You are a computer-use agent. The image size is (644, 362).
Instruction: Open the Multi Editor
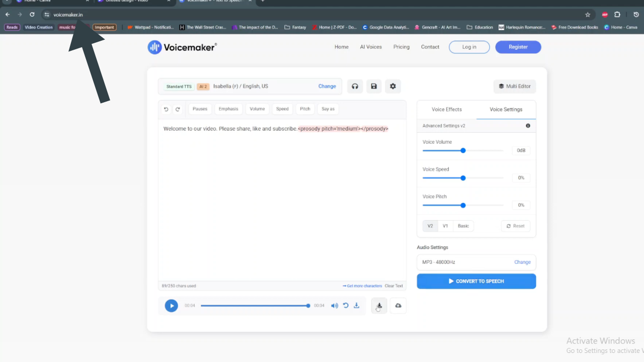coord(515,86)
